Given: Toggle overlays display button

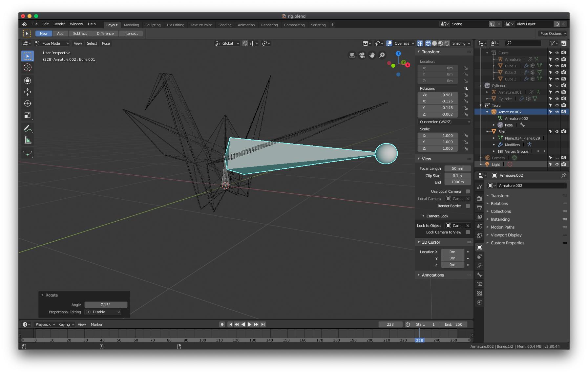Looking at the screenshot, I should [x=389, y=43].
